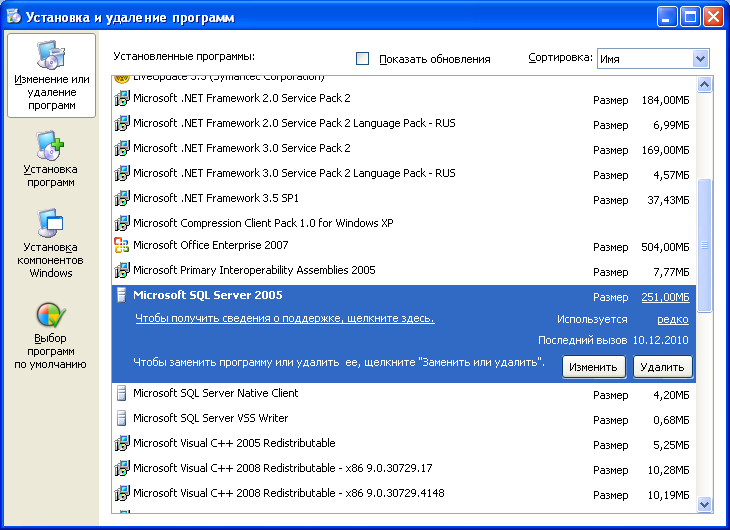Click the scrollbar up arrow
This screenshot has width=730, height=530.
704,85
